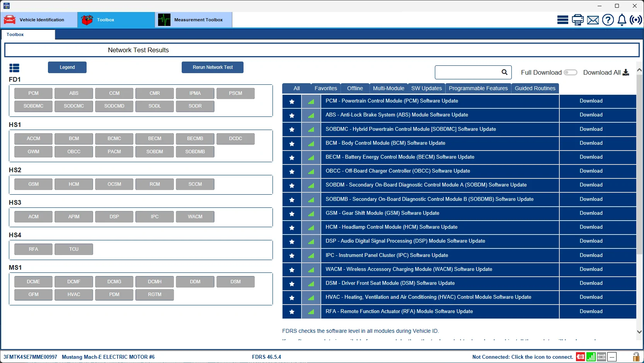
Task: Select the TCU module on HS4
Action: coord(74,249)
